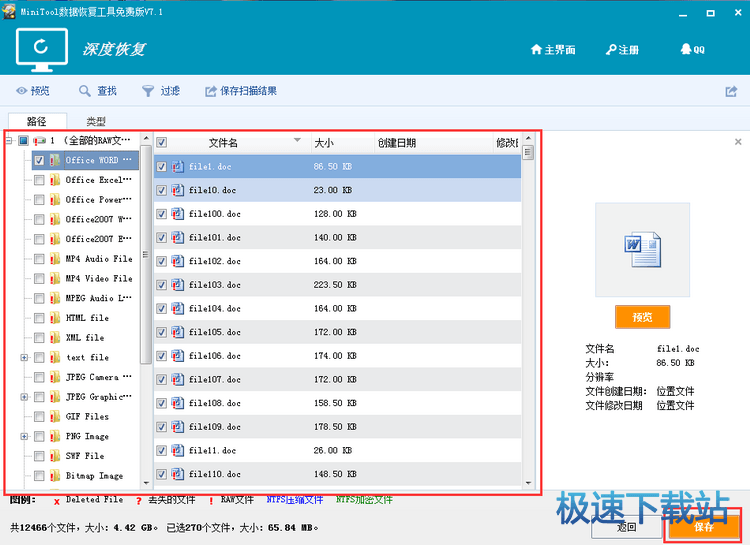
Task: Check the MP4 Video File checkbox
Action: pos(39,278)
